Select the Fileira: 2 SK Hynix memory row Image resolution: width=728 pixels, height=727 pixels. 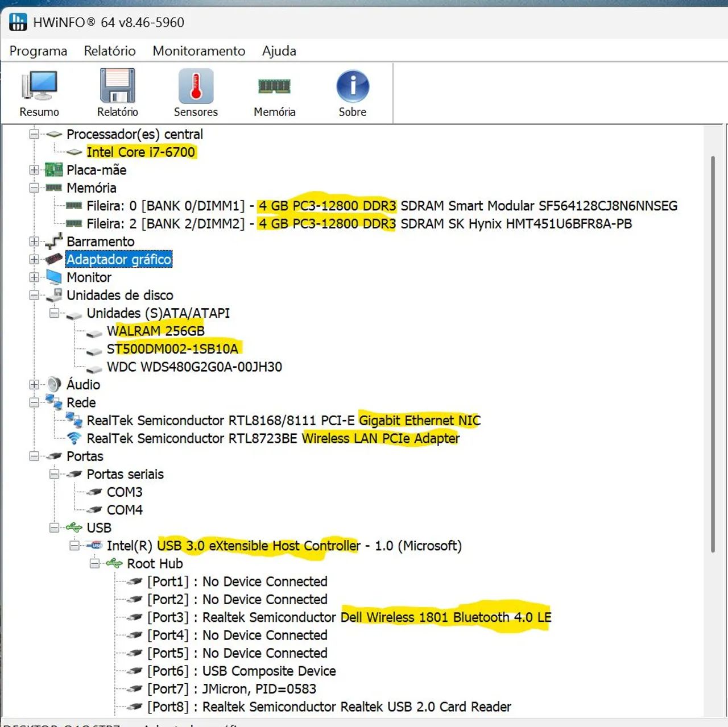pos(359,223)
